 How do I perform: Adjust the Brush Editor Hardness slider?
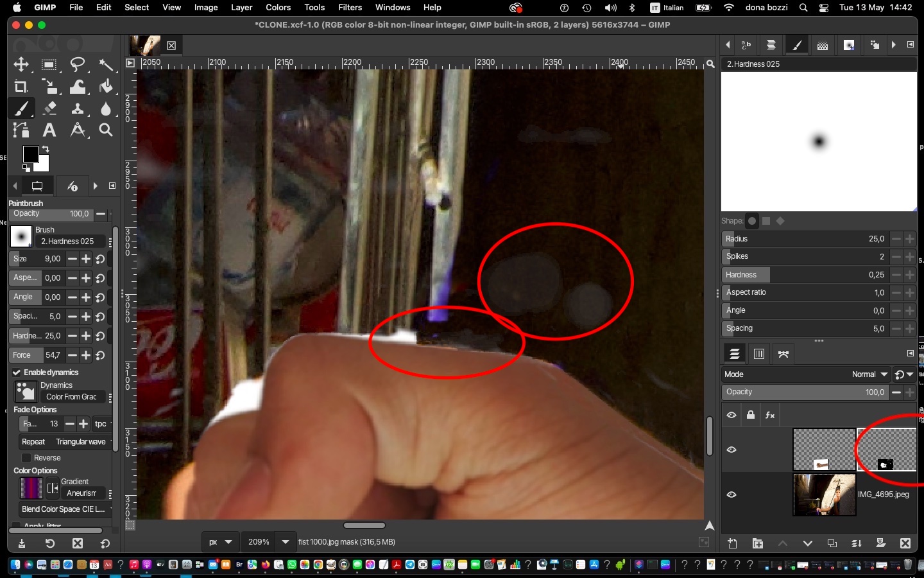click(x=805, y=275)
